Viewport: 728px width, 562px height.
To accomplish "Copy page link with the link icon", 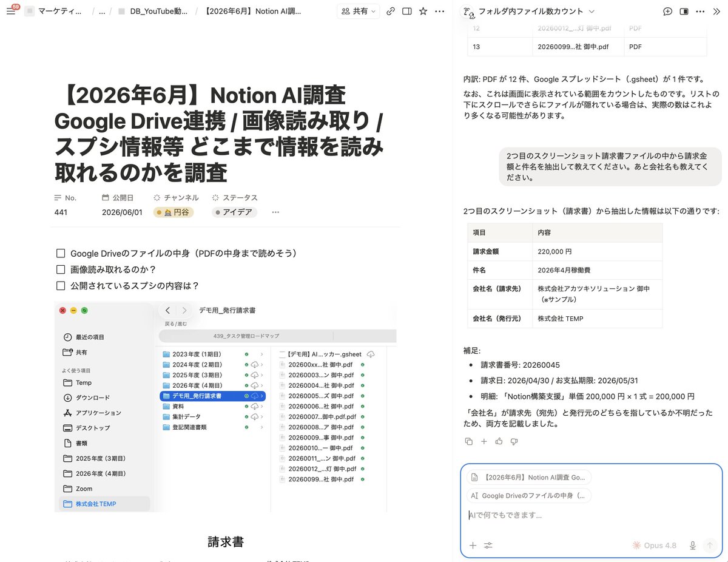I will click(x=391, y=11).
